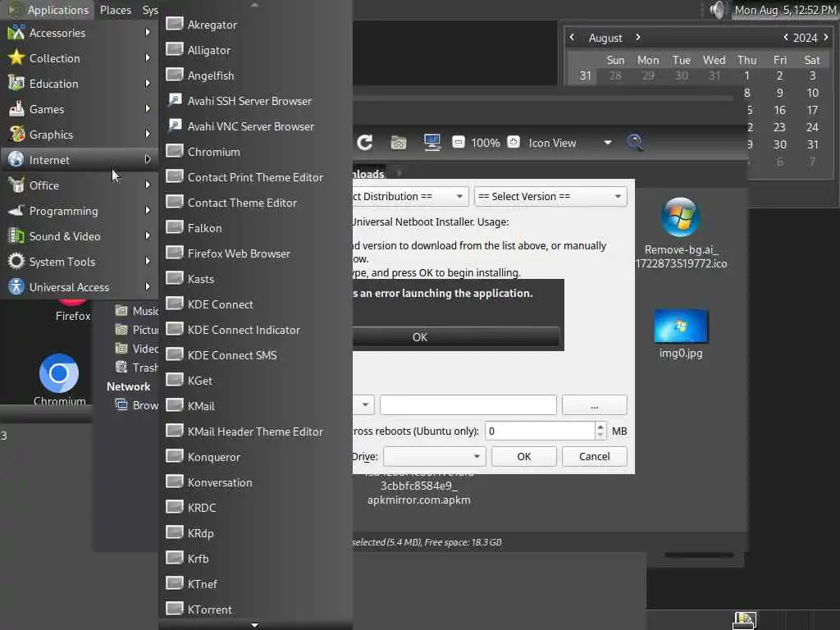
Task: Click the file manager search magnifier icon
Action: (x=635, y=142)
